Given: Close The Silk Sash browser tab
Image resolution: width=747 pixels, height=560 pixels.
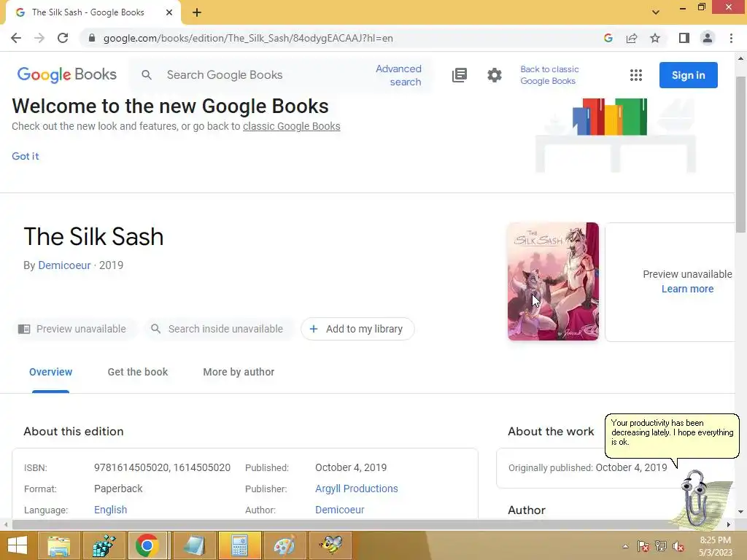Looking at the screenshot, I should tap(169, 12).
